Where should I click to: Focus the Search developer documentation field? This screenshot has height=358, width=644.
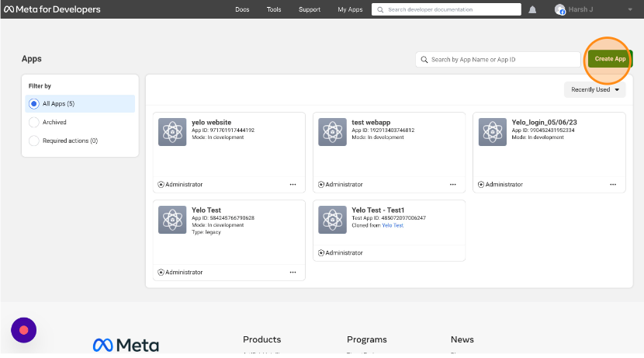446,9
